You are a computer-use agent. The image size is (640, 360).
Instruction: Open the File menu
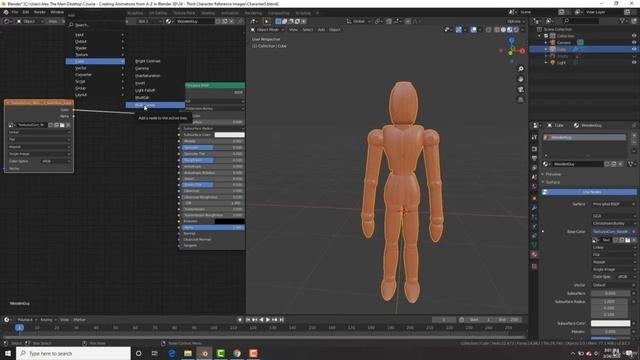14,12
